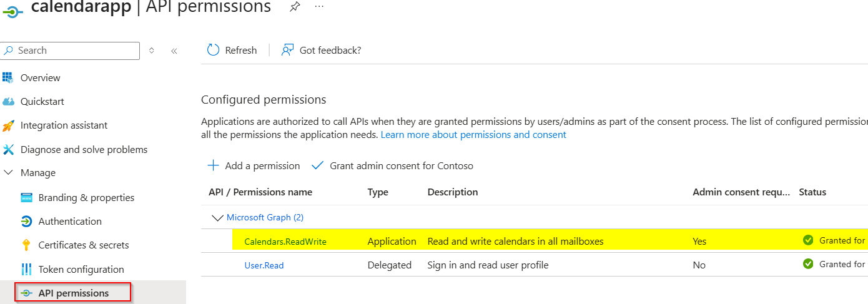
Task: Click 'Sign in and read user profile'
Action: [488, 265]
